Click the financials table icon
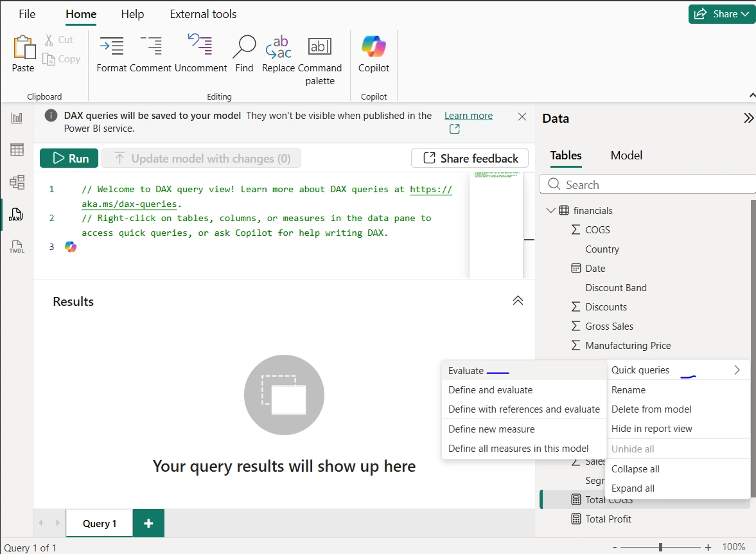The width and height of the screenshot is (756, 554). [x=563, y=210]
